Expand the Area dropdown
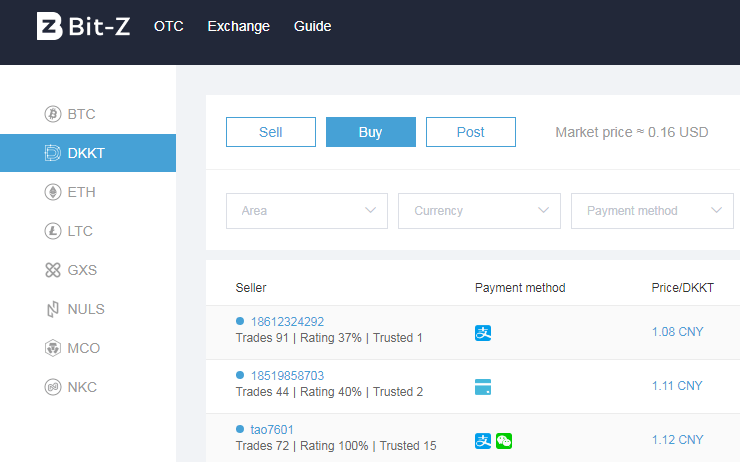Screen dimensions: 740x462 [x=307, y=211]
